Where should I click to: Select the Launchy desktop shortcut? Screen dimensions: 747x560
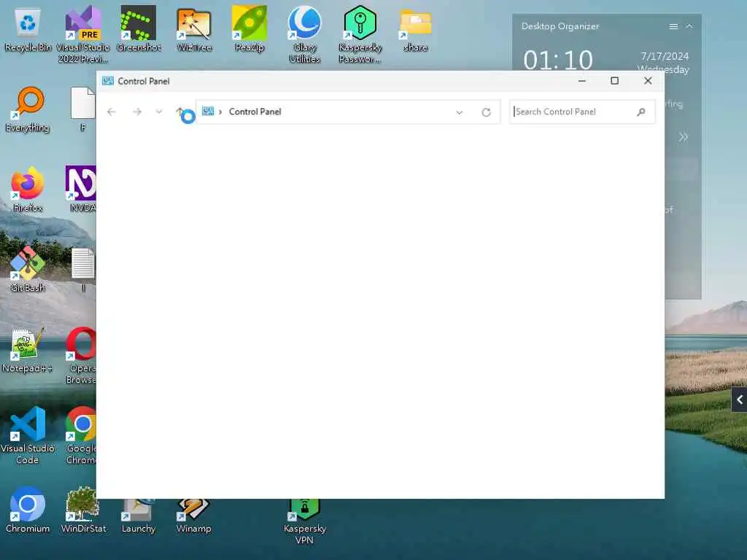(x=139, y=516)
